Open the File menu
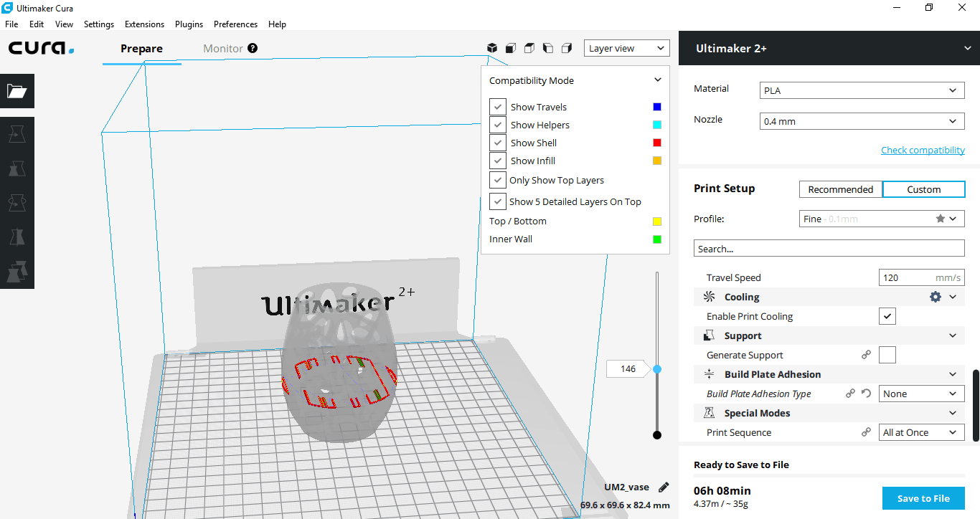 11,24
